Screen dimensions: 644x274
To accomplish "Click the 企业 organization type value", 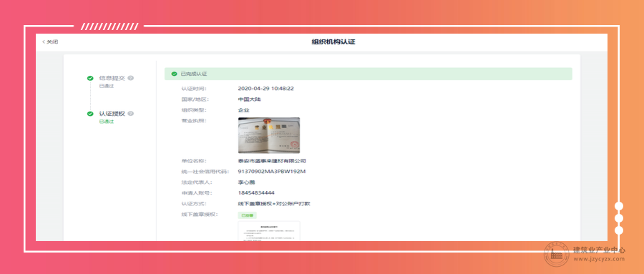I will coord(243,110).
